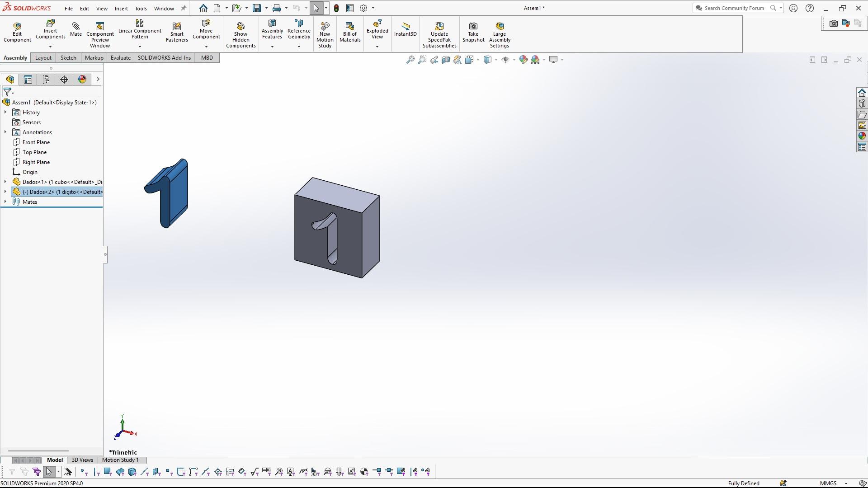Expand the Insert Components dropdown arrow

click(x=50, y=47)
